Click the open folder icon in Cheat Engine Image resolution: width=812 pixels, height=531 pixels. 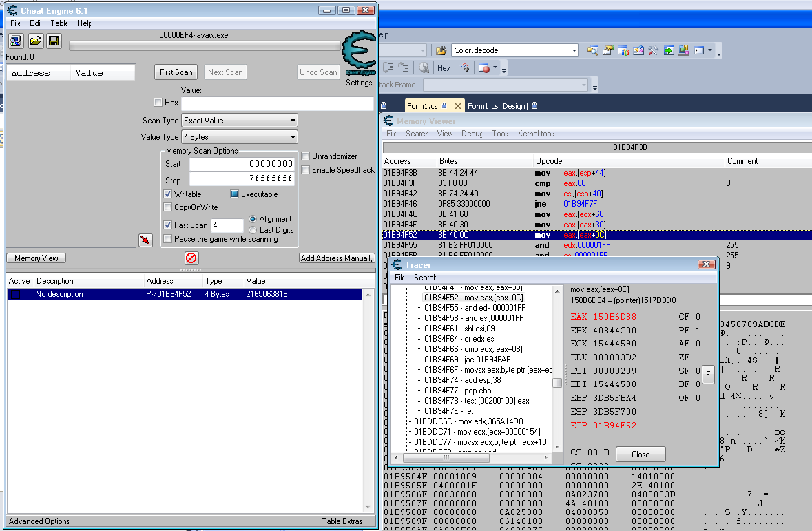pyautogui.click(x=35, y=41)
